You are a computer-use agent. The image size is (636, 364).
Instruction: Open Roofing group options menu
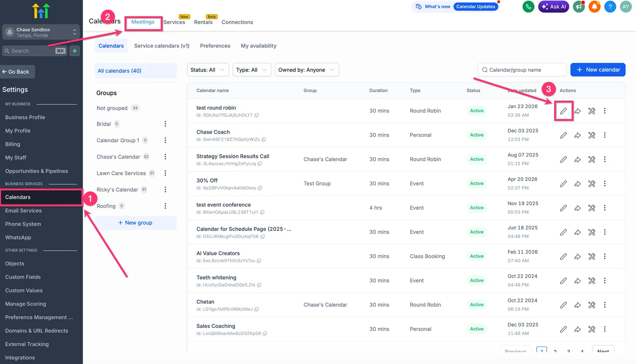tap(165, 206)
